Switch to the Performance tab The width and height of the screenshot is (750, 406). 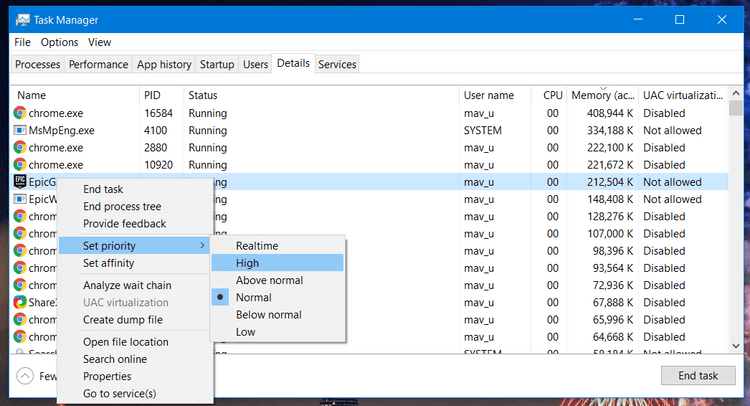pyautogui.click(x=98, y=64)
